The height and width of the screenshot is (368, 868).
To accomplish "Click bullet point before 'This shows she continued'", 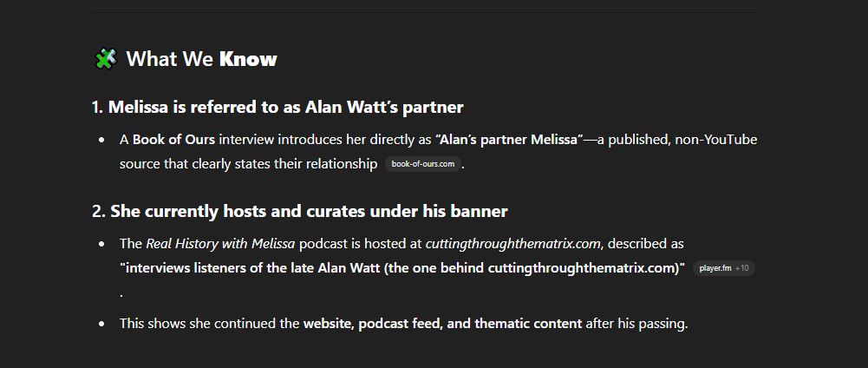I will [x=101, y=324].
